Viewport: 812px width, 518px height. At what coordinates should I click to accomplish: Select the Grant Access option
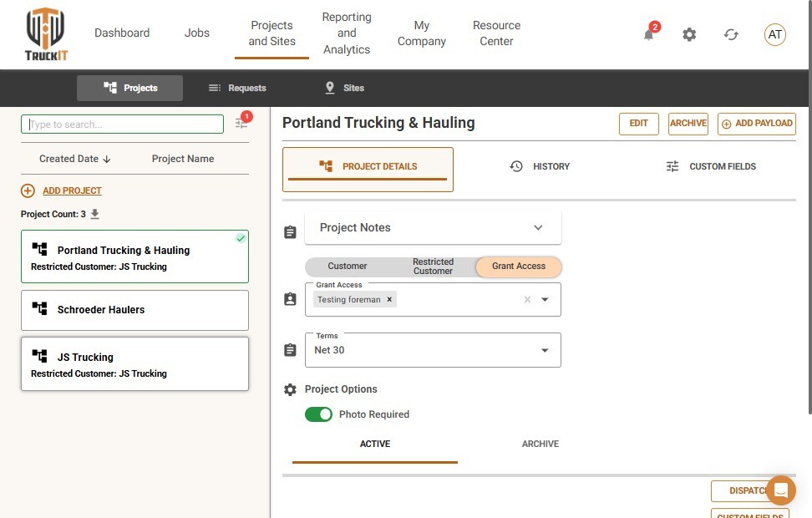point(519,267)
